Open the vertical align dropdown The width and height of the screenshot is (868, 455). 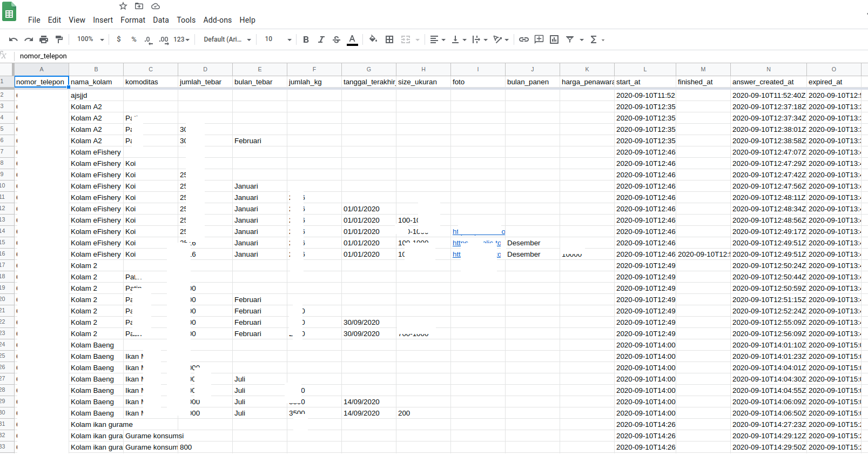[459, 39]
